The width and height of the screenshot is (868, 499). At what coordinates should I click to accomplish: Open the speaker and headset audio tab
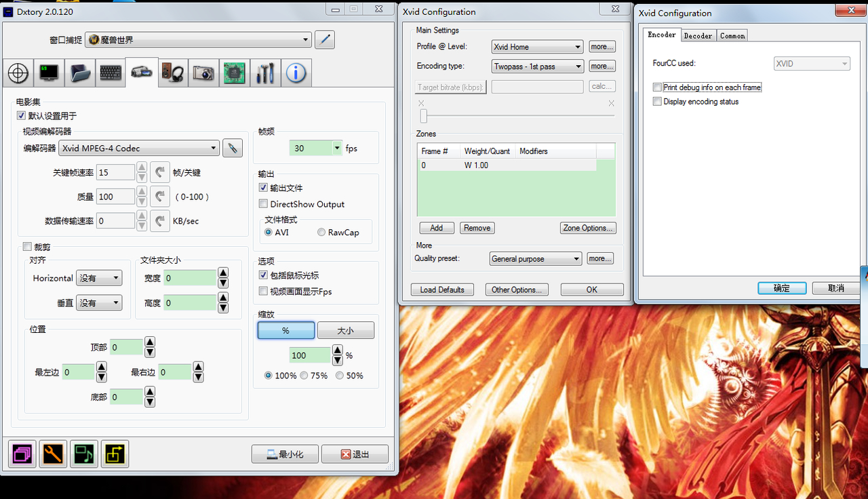click(x=172, y=73)
